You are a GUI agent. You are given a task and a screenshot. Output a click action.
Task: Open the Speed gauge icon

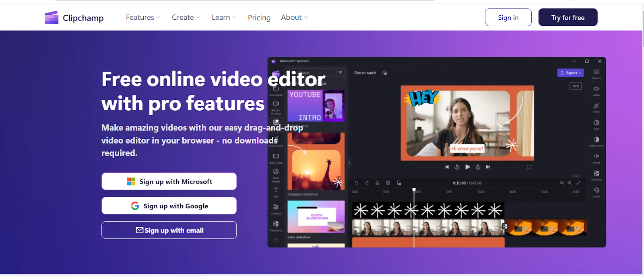597,156
